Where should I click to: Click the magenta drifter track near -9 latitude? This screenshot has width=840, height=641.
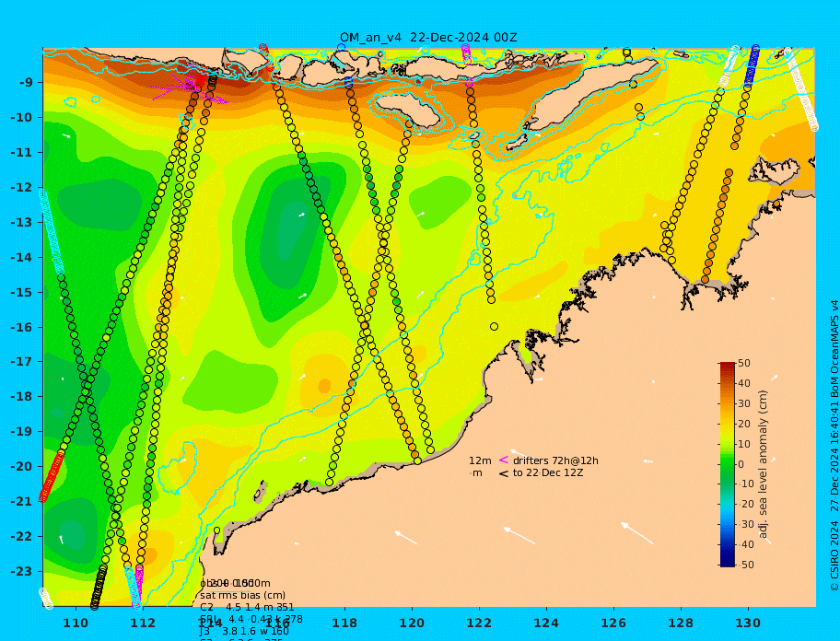(190, 86)
